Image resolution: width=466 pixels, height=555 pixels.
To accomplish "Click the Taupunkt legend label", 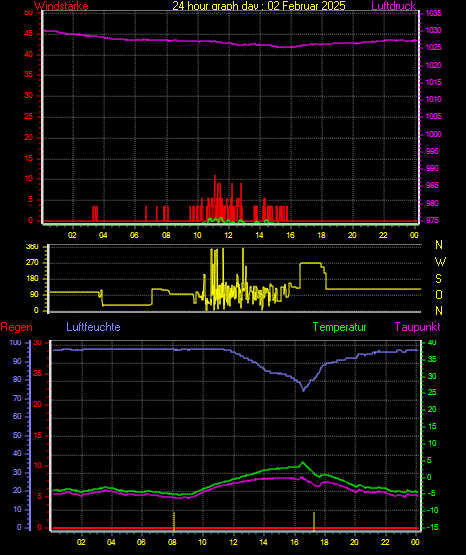I will (418, 327).
